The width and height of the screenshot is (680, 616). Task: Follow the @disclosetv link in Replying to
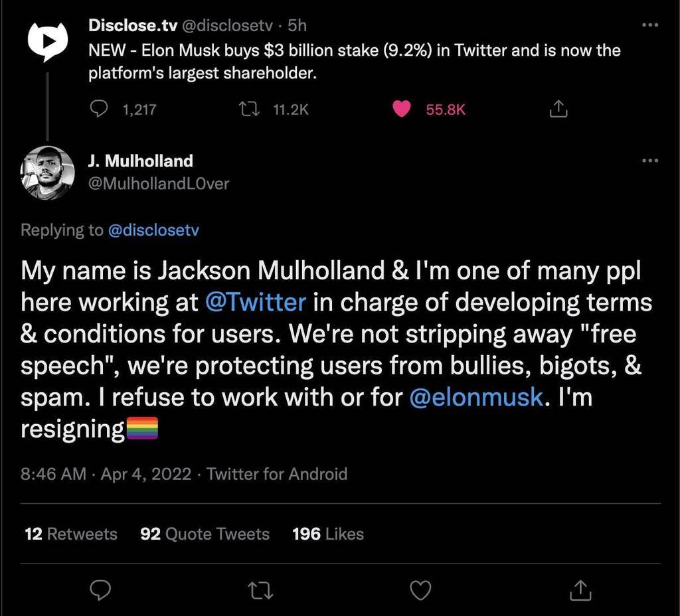[153, 230]
